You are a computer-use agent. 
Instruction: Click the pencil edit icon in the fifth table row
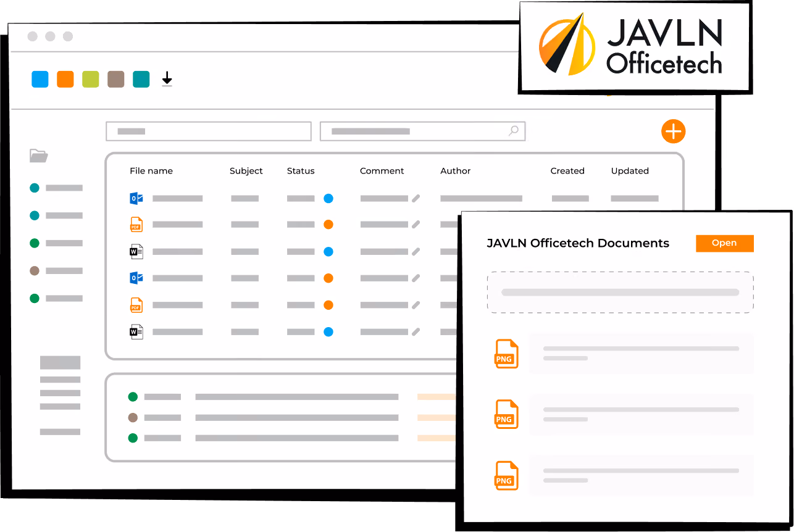tap(416, 305)
